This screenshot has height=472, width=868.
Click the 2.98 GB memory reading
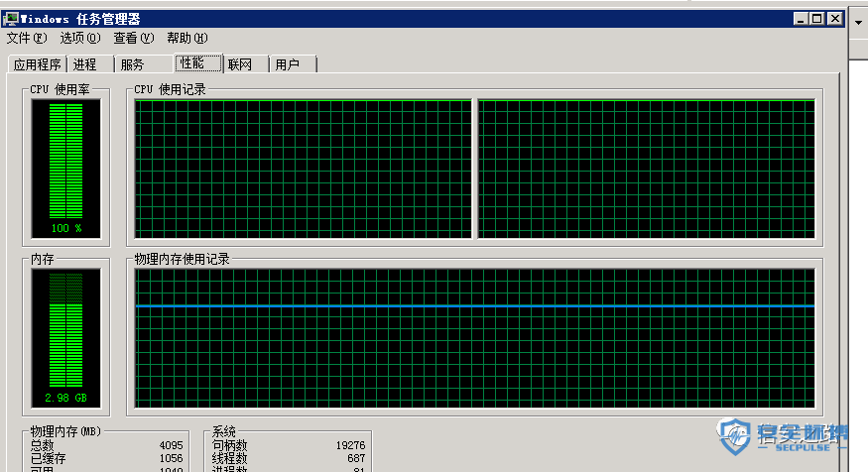[65, 398]
